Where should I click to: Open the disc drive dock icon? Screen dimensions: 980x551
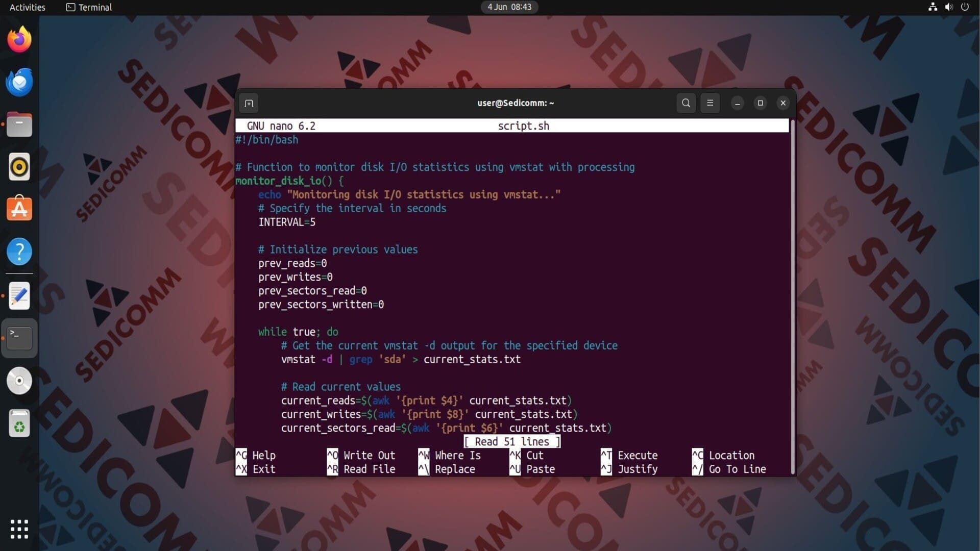tap(19, 381)
